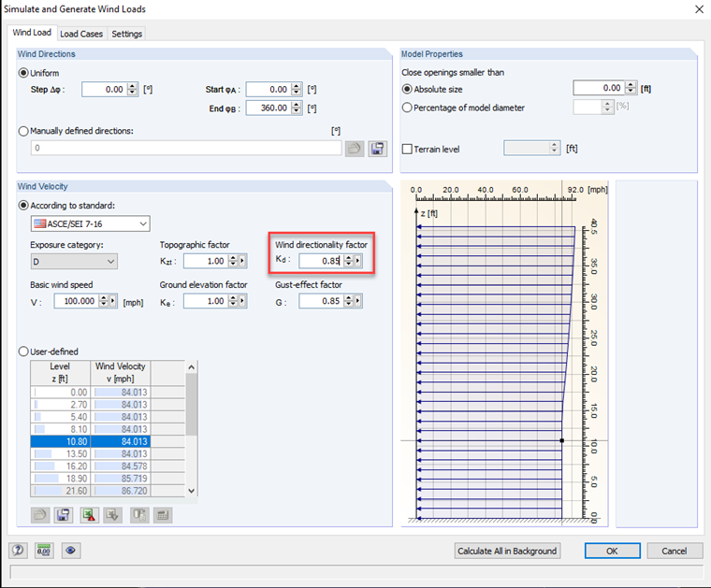Image resolution: width=711 pixels, height=588 pixels.
Task: Select Absolute size option
Action: click(x=407, y=89)
